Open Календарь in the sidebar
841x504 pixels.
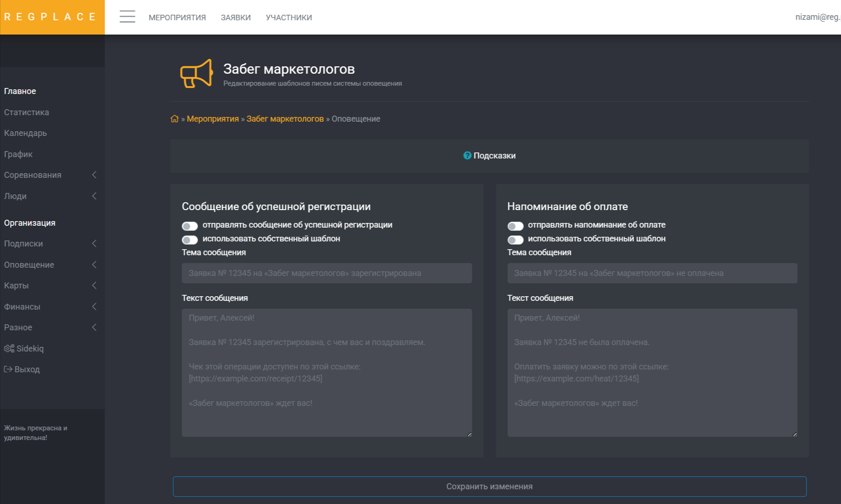(x=25, y=133)
